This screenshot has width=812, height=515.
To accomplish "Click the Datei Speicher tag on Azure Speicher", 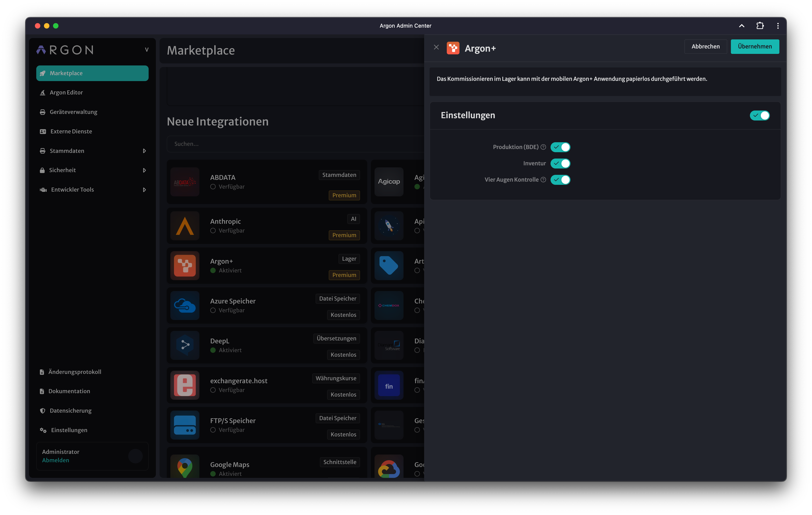I will (x=338, y=299).
